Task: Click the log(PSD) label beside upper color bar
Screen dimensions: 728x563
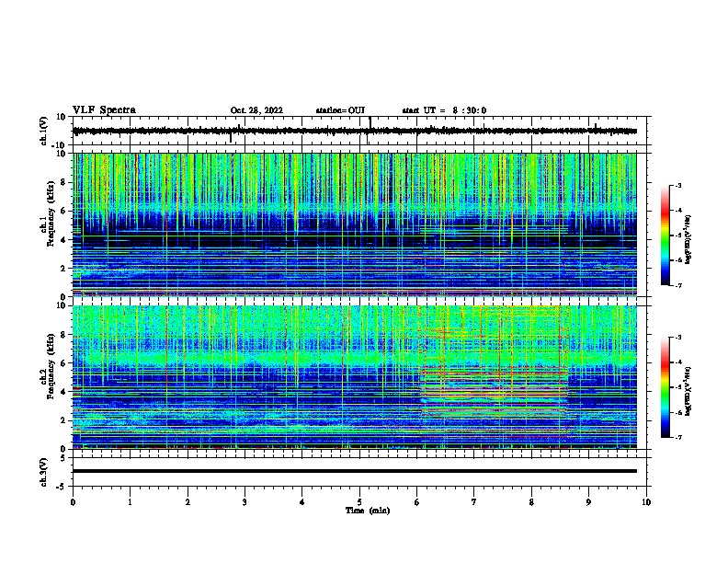Action: click(x=688, y=239)
